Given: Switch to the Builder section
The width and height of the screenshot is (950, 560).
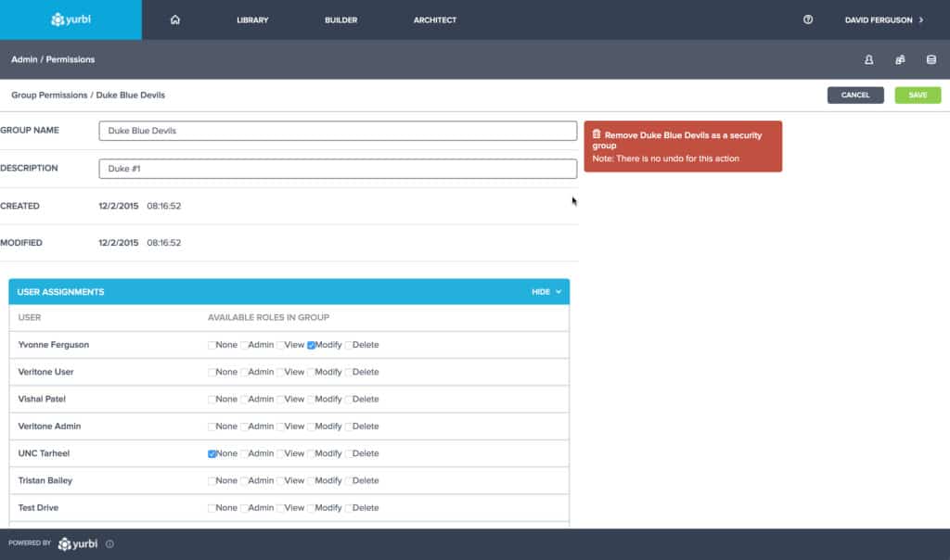Looking at the screenshot, I should (340, 19).
